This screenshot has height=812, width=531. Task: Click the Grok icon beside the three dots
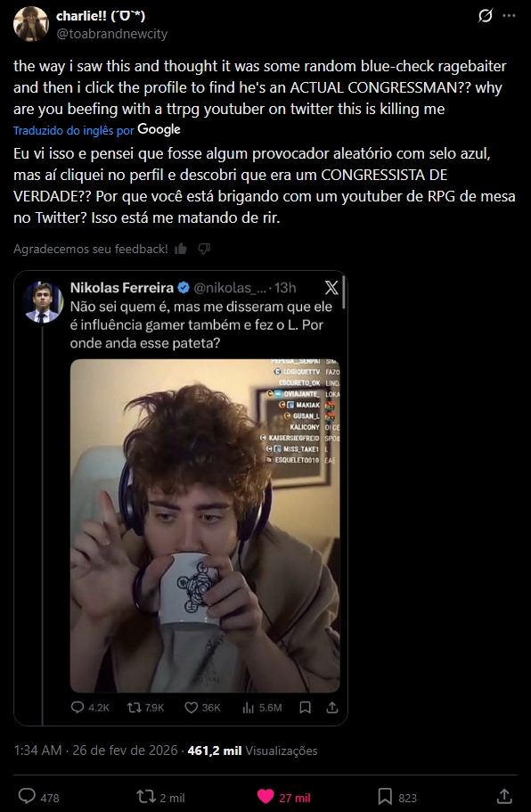tap(485, 16)
